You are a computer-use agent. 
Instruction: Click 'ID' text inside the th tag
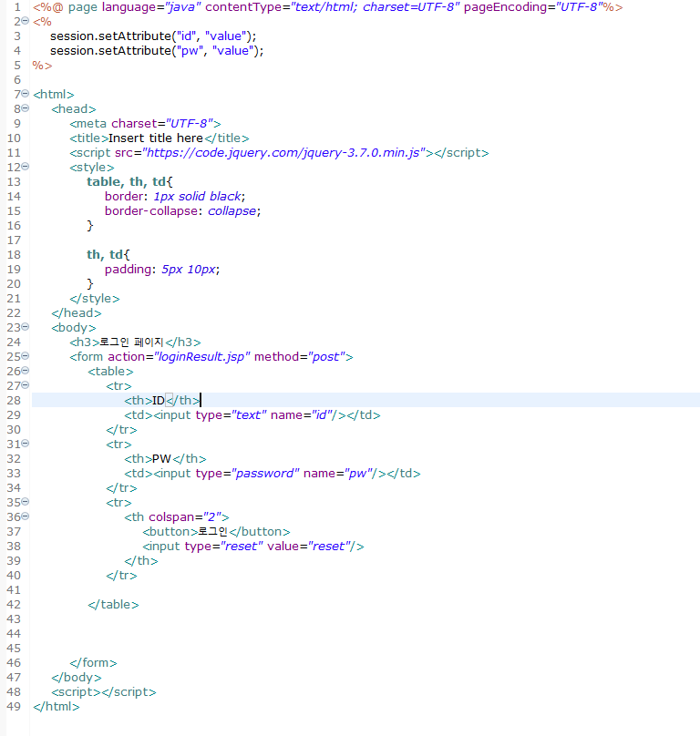click(x=159, y=401)
